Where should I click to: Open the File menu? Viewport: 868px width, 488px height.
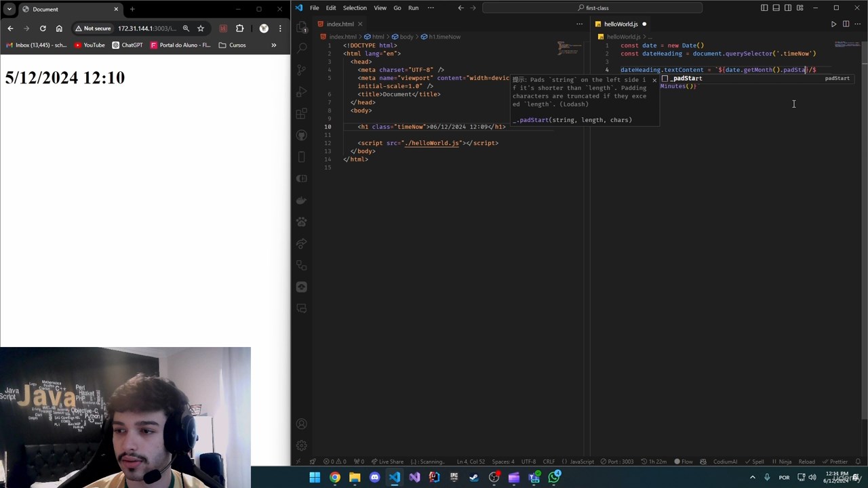315,7
